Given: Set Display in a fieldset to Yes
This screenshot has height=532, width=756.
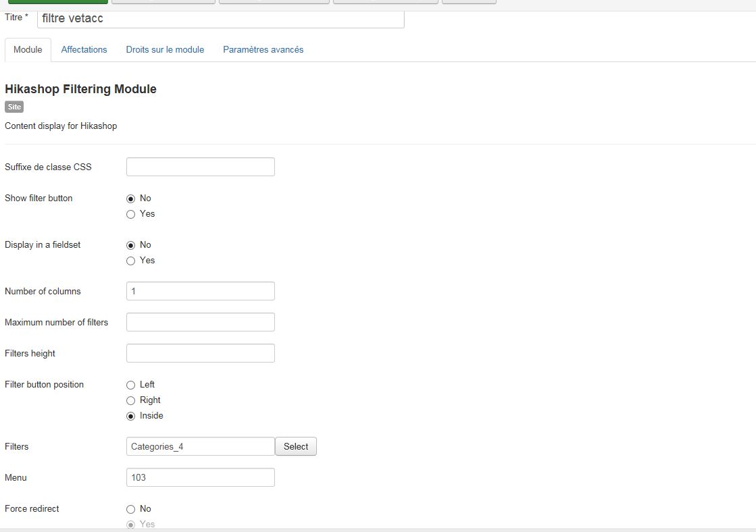Looking at the screenshot, I should [x=130, y=261].
